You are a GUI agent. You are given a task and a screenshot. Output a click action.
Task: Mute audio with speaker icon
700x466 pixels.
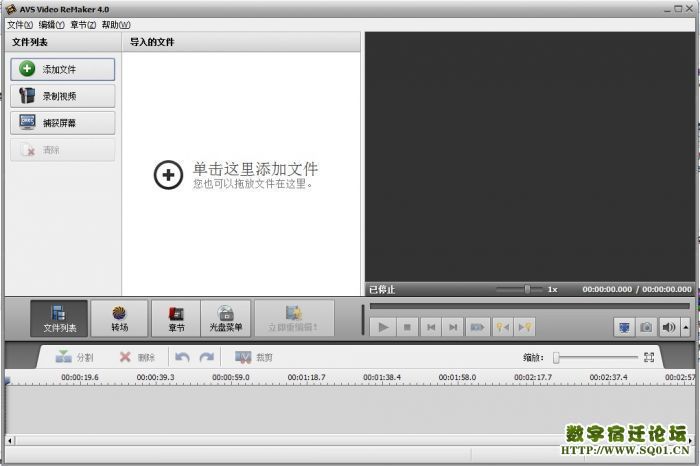point(669,328)
